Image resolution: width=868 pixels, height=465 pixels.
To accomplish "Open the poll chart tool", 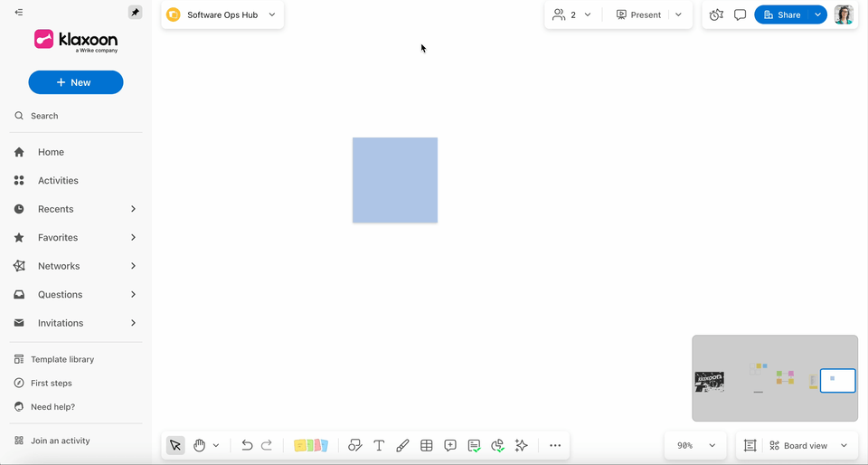I will 497,446.
